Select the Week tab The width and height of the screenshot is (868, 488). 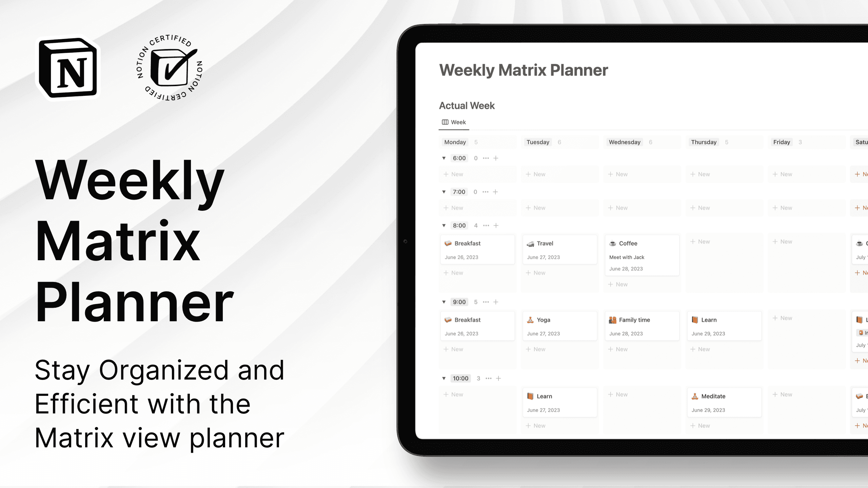pos(454,122)
